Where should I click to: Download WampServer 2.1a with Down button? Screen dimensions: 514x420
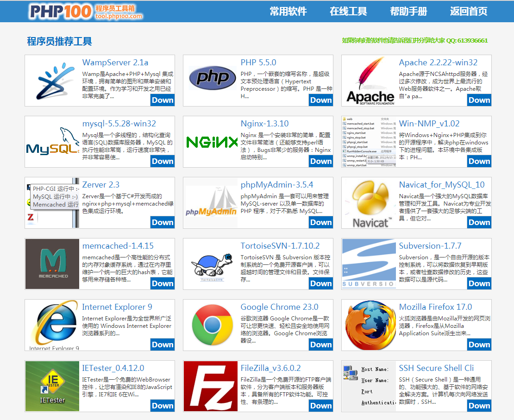coord(163,100)
